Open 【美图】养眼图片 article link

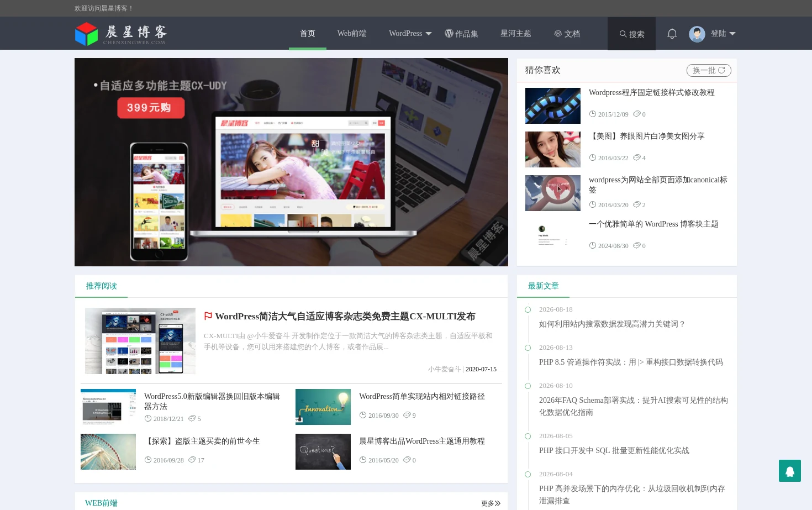point(647,136)
